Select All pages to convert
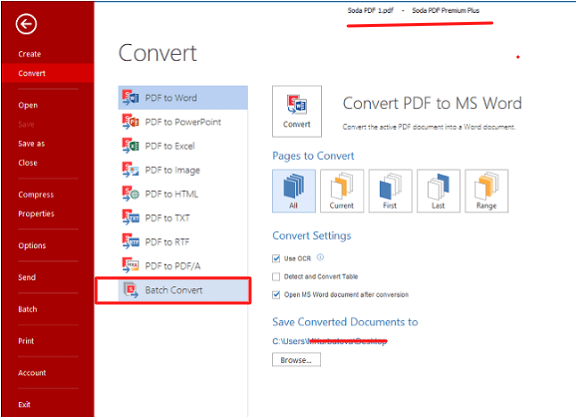 pyautogui.click(x=294, y=191)
